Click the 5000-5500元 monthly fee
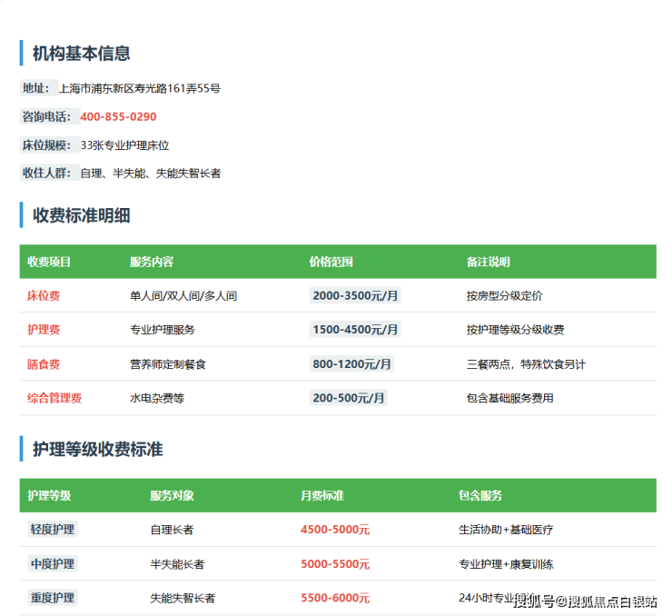 click(335, 564)
